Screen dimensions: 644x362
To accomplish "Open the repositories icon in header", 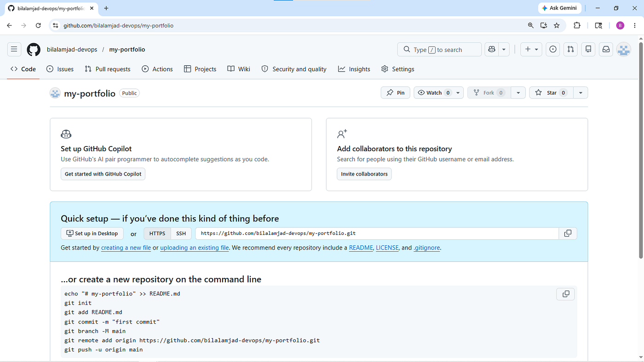I will click(588, 49).
